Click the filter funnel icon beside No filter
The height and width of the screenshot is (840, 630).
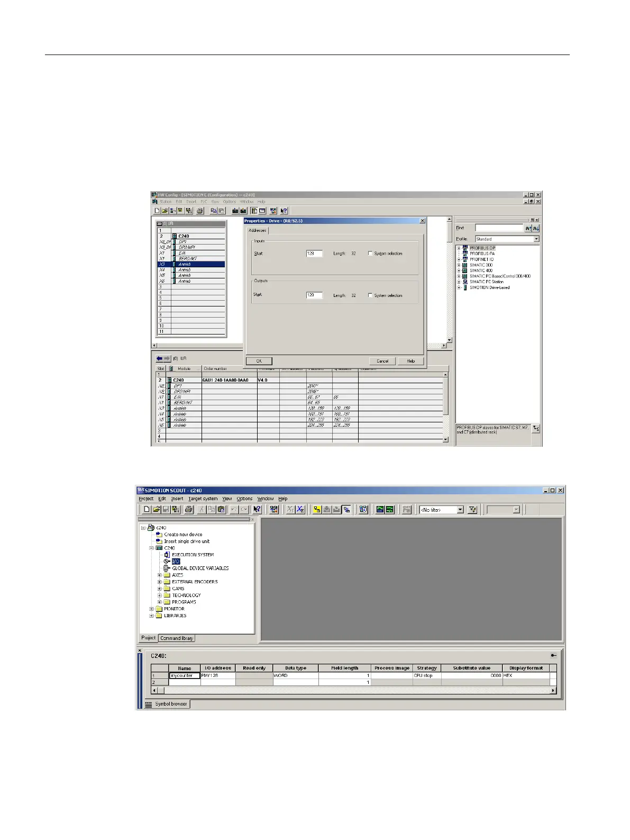[472, 509]
